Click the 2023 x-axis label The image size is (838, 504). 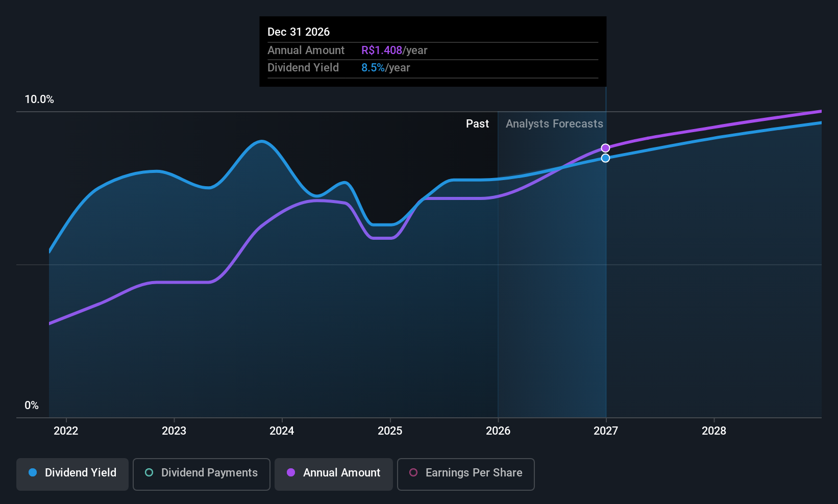point(174,431)
